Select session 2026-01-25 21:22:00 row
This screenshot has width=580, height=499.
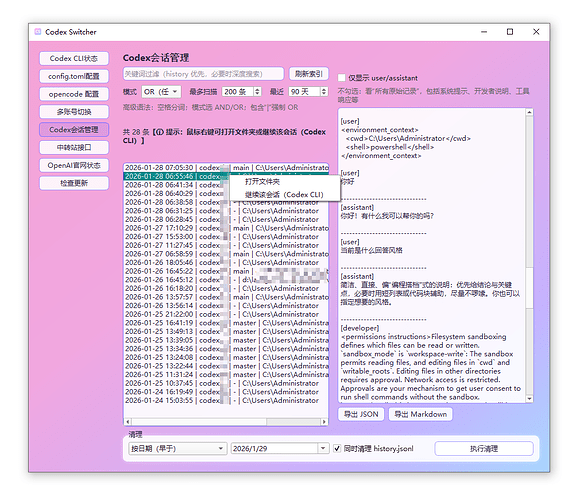pos(226,314)
